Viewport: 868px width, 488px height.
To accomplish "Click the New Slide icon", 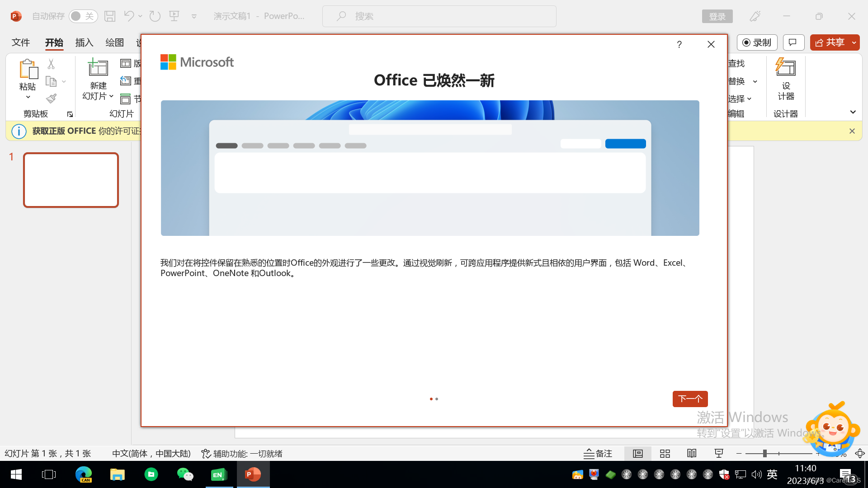I will coord(98,68).
